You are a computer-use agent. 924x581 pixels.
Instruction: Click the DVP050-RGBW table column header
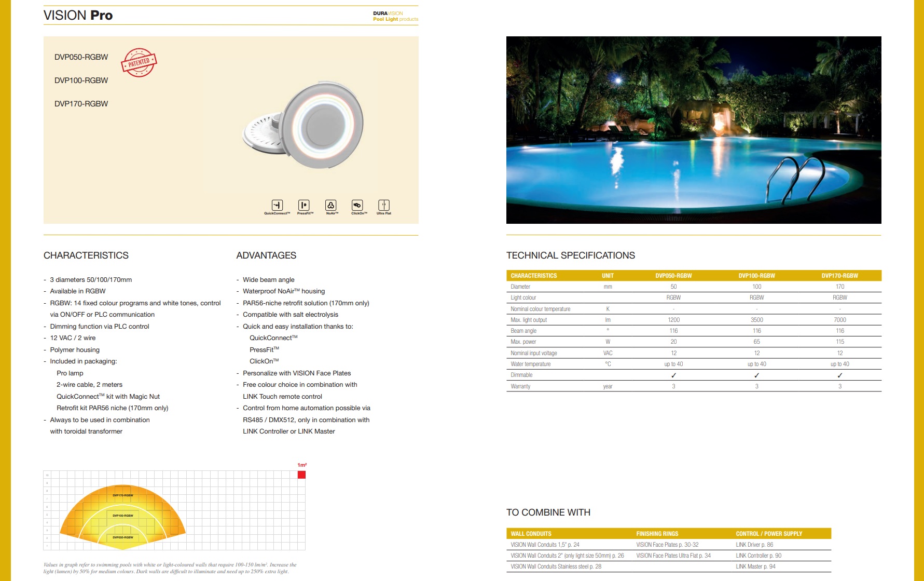(x=673, y=276)
